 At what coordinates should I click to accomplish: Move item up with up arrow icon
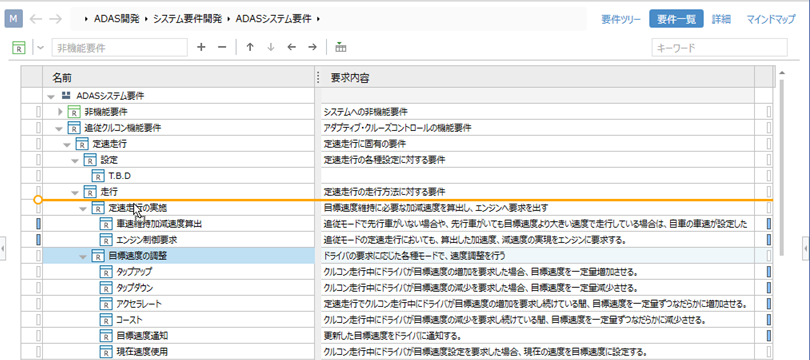(250, 47)
